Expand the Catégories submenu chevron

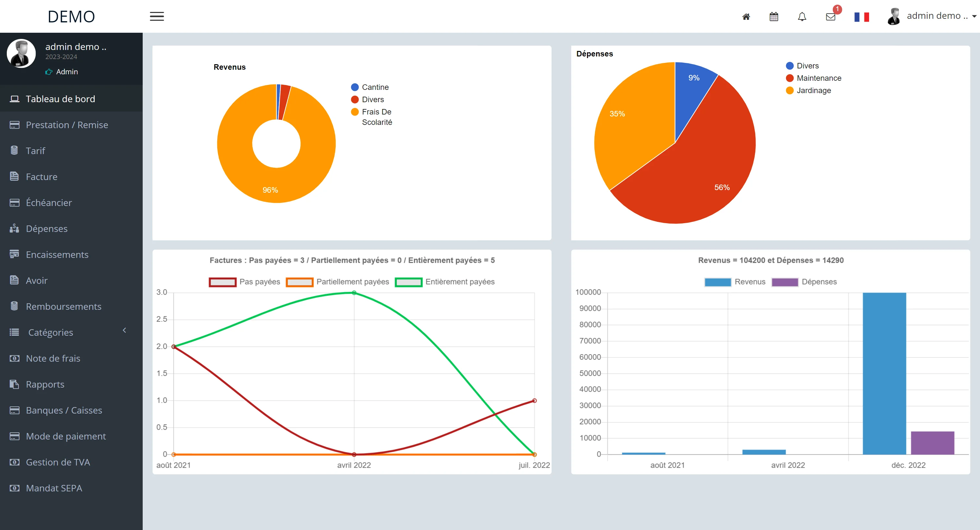click(125, 330)
